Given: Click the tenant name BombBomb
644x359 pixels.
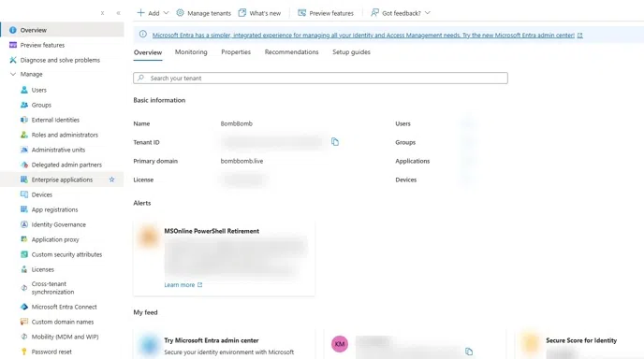Looking at the screenshot, I should point(237,123).
